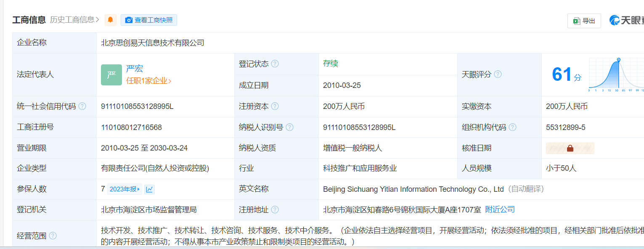This screenshot has height=249, width=644.
Task: Open 查看工商快照 snapshot button
Action: tap(149, 20)
